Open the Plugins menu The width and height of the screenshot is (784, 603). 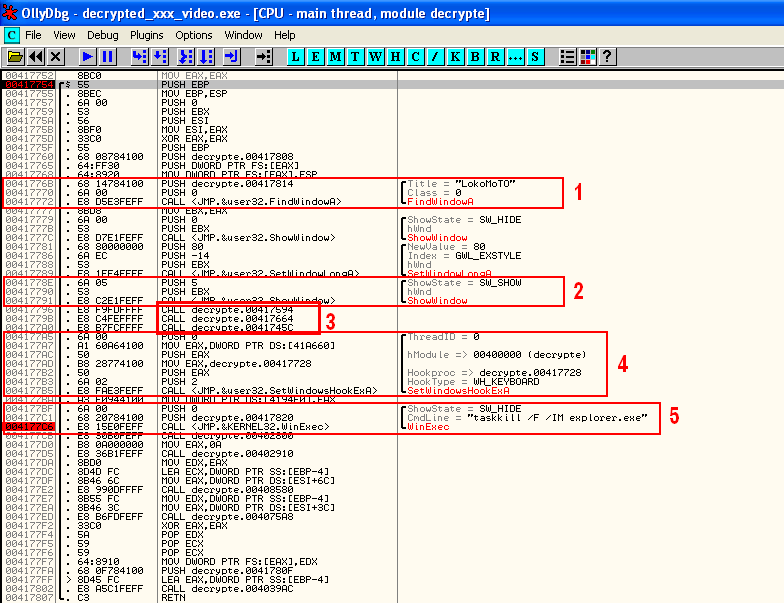148,35
